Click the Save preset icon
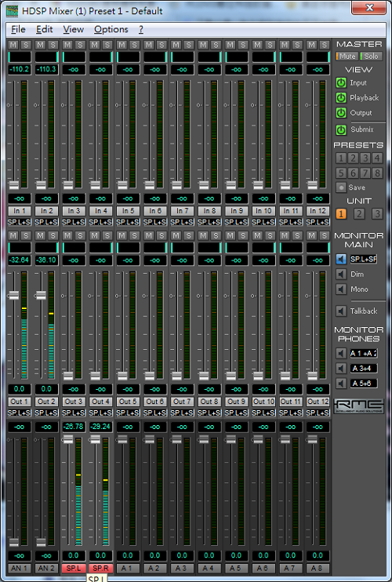Viewport: 392px width, 582px height. tap(341, 187)
